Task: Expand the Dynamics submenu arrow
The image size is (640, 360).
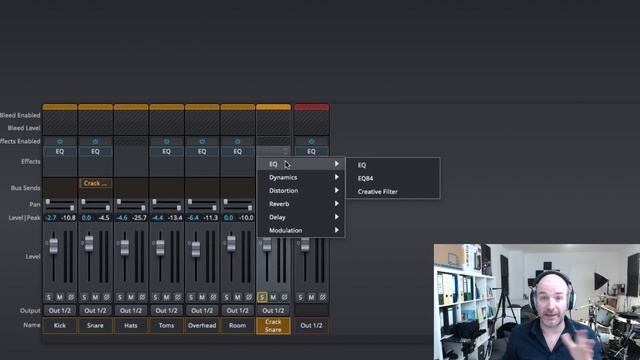Action: 337,177
